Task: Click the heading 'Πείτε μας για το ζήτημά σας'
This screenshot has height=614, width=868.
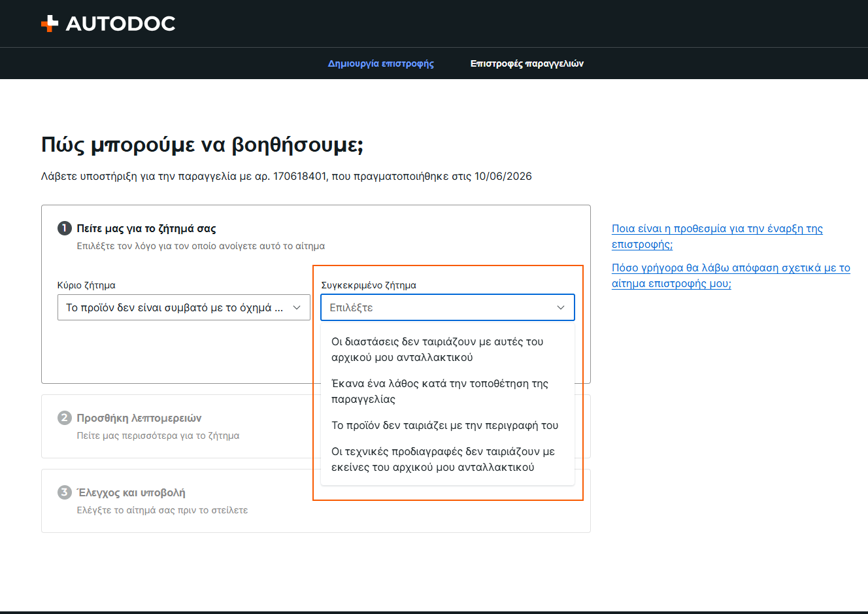Action: point(146,228)
